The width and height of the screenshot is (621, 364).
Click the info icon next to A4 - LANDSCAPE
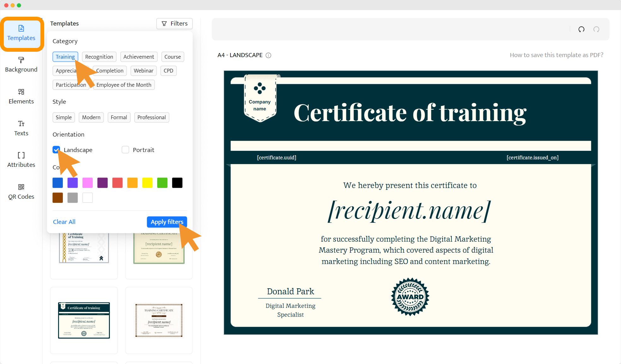click(x=268, y=55)
